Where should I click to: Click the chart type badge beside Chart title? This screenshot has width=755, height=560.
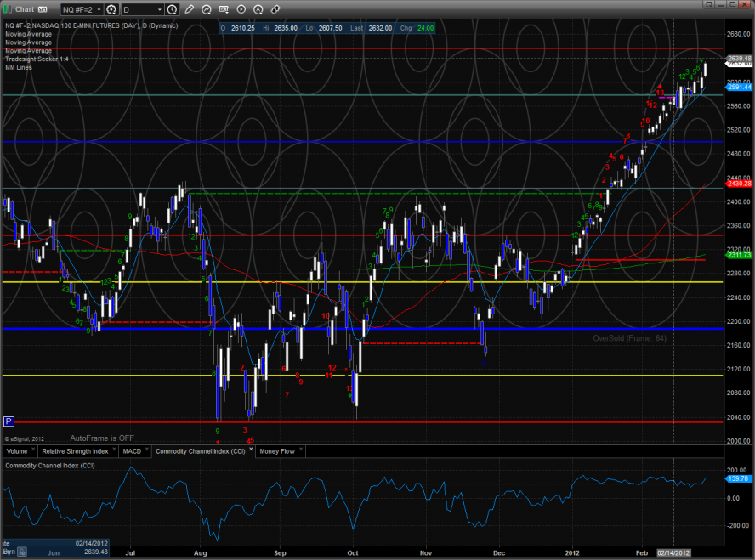click(43, 9)
